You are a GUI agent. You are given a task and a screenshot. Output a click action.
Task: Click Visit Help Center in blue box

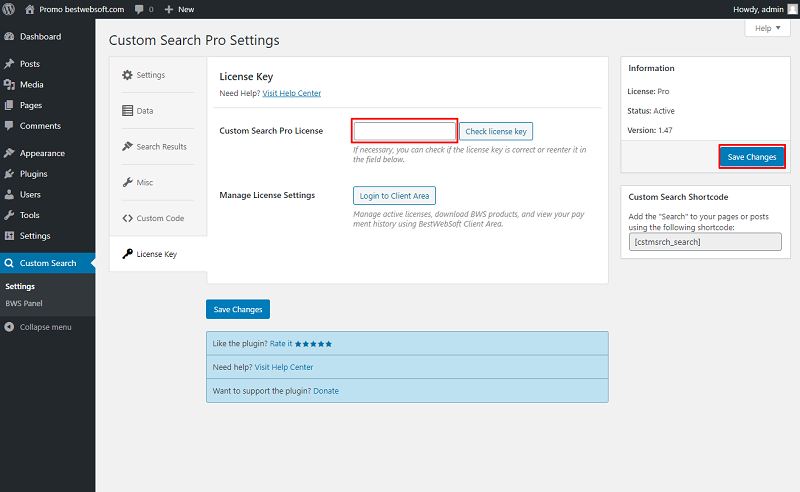[284, 367]
